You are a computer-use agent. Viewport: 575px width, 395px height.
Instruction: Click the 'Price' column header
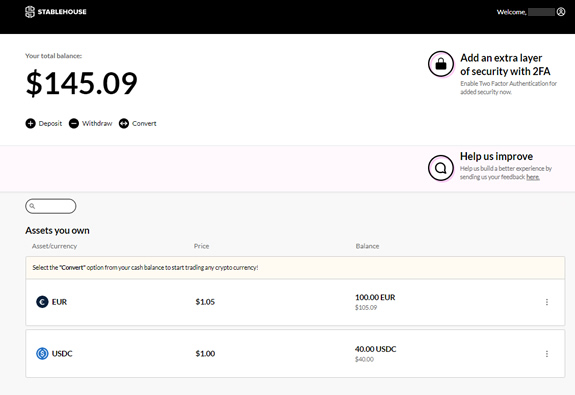click(x=201, y=246)
